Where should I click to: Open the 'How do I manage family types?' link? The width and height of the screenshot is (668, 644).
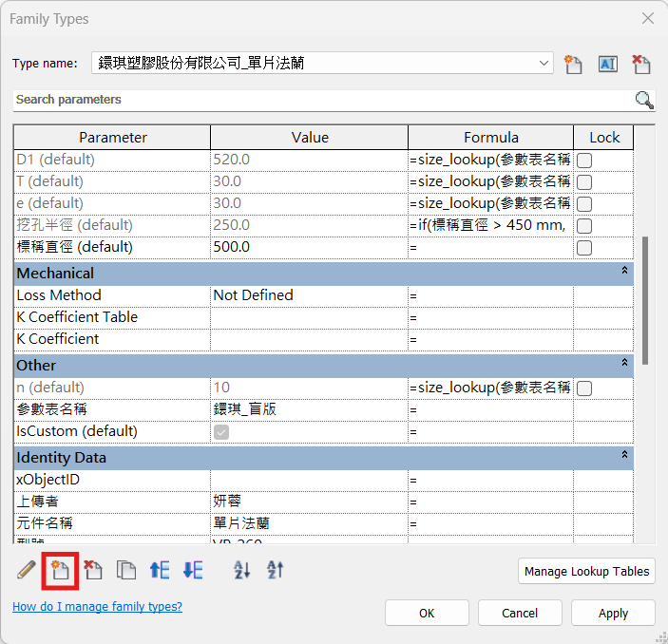(x=97, y=606)
